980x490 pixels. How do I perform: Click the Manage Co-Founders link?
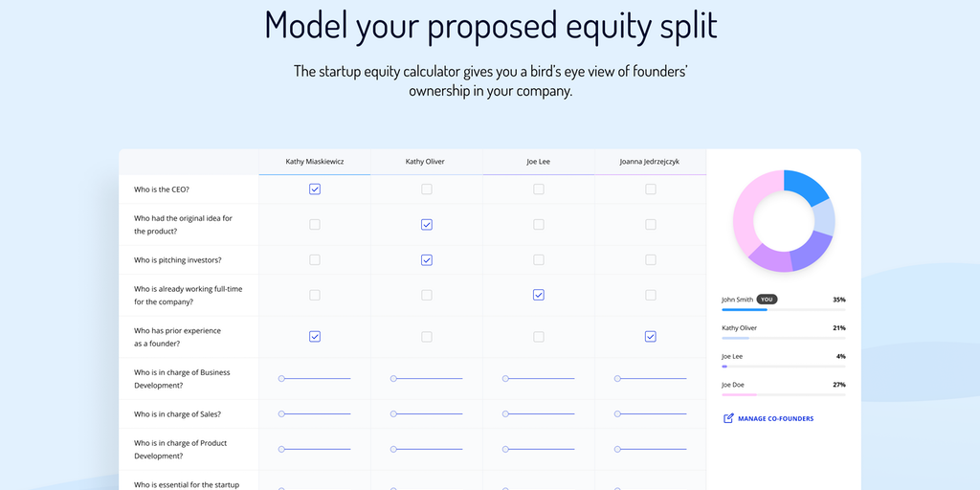(x=775, y=418)
